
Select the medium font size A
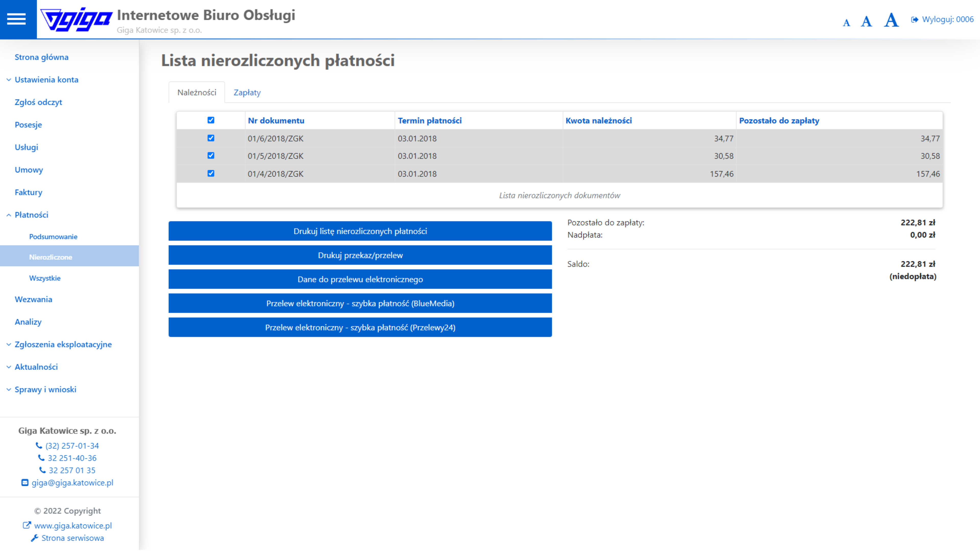click(867, 21)
